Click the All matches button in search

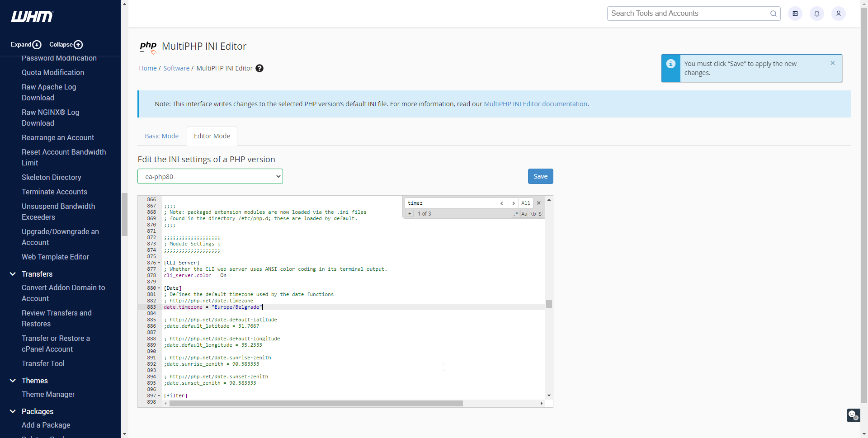tap(526, 203)
